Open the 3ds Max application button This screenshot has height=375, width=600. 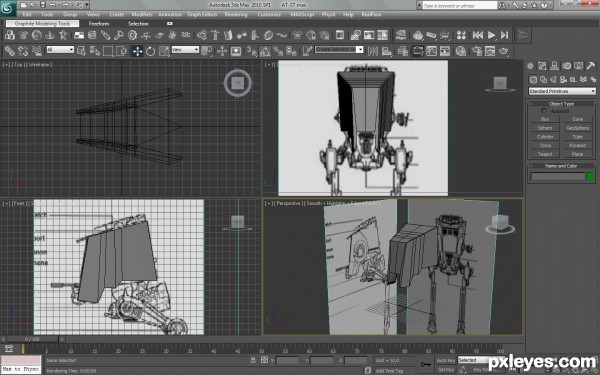8,8
